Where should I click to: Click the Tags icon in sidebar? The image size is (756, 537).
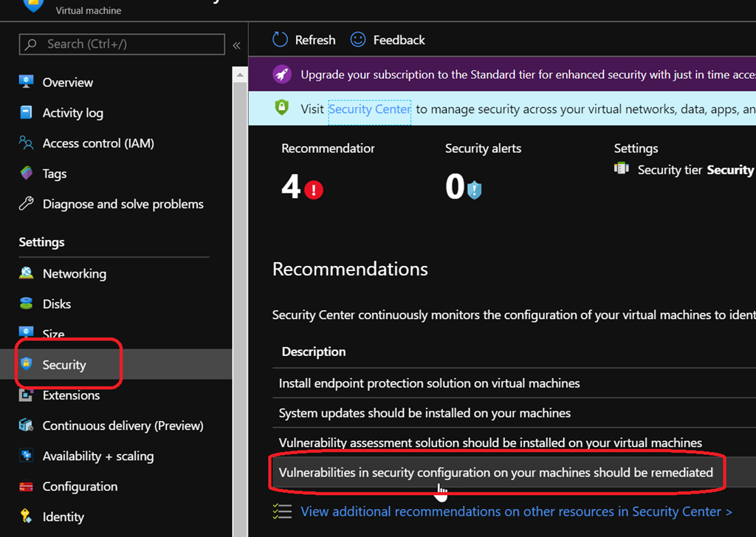coord(27,174)
